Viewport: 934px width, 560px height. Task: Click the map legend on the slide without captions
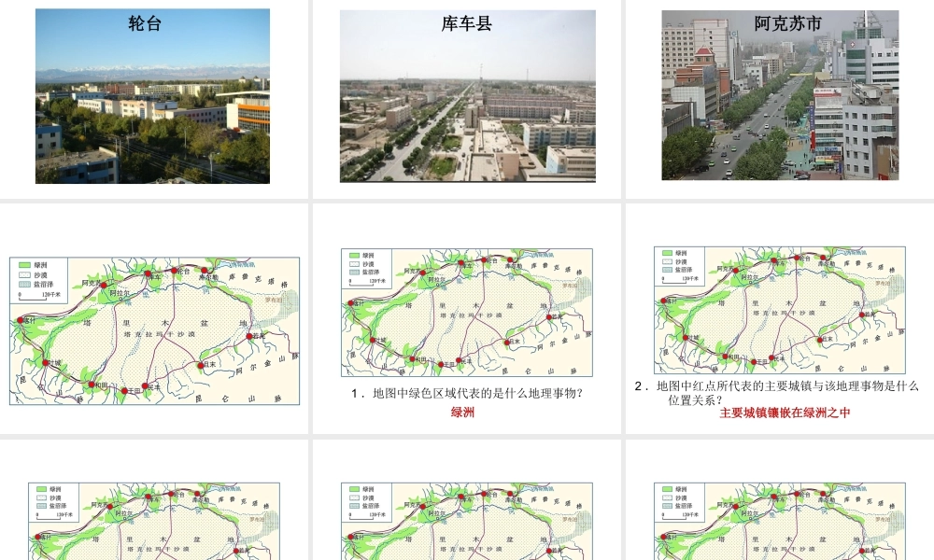pyautogui.click(x=38, y=280)
